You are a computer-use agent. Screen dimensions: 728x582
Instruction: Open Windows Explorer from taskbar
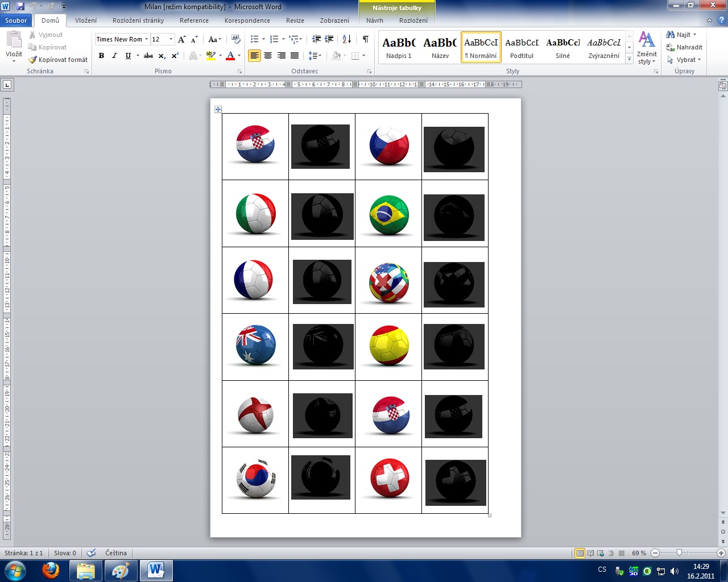[86, 570]
